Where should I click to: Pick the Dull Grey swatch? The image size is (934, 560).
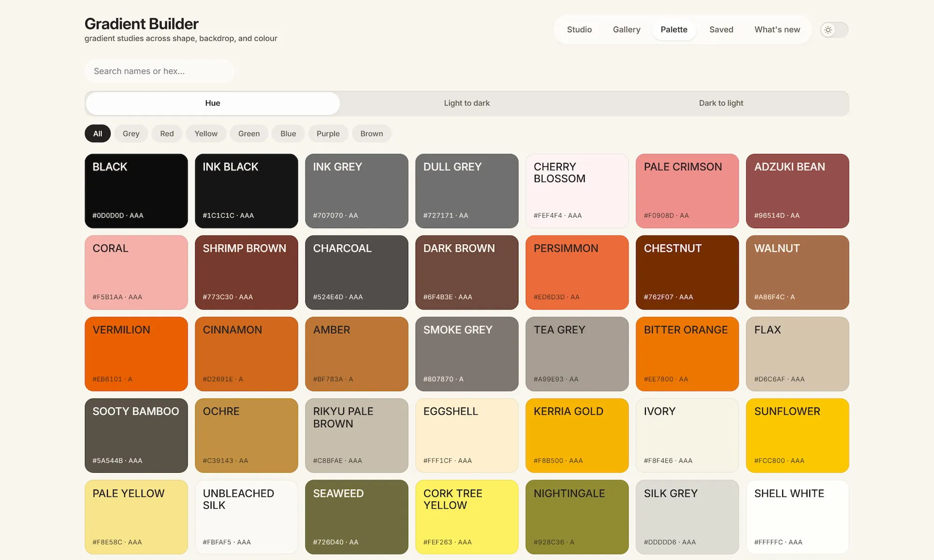467,191
